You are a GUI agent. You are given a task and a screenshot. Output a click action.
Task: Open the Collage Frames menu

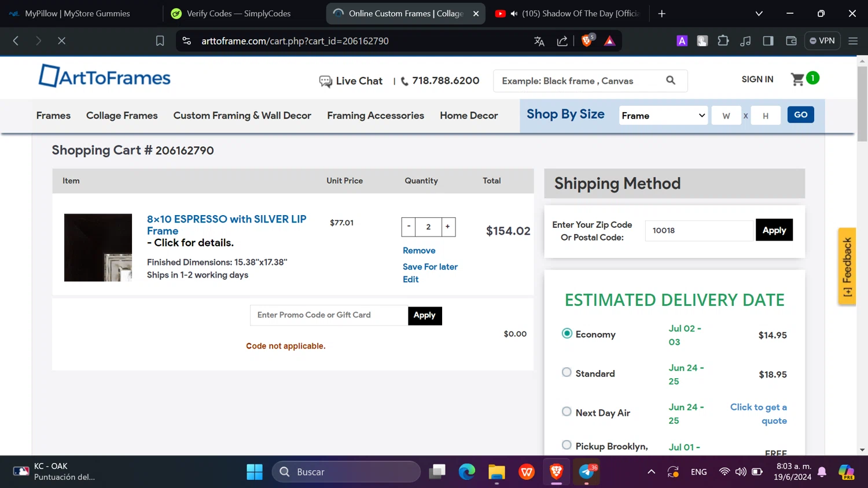coord(122,116)
